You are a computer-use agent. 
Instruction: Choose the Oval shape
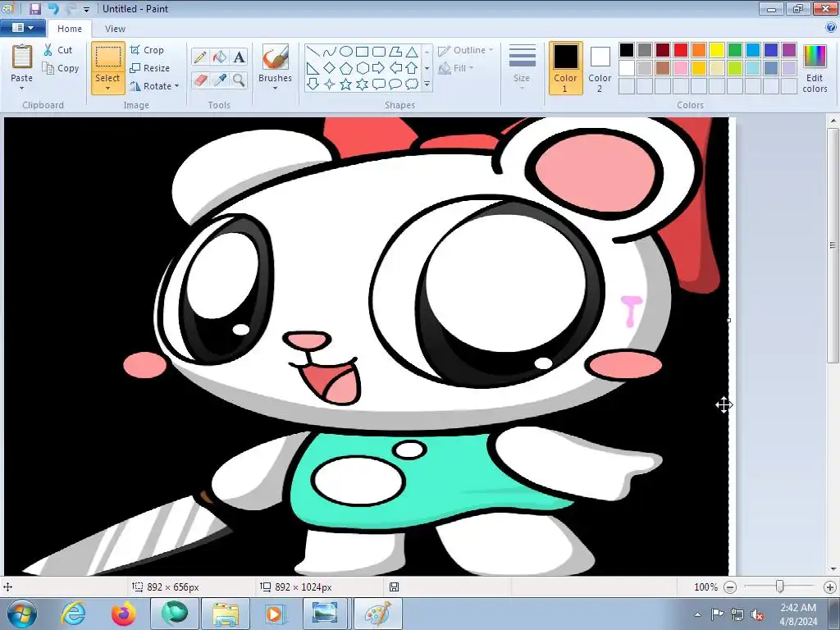tap(346, 52)
